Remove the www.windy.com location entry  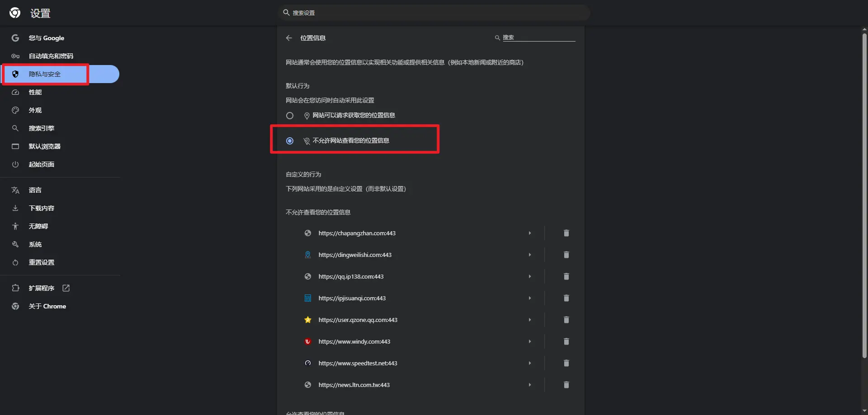pos(566,341)
